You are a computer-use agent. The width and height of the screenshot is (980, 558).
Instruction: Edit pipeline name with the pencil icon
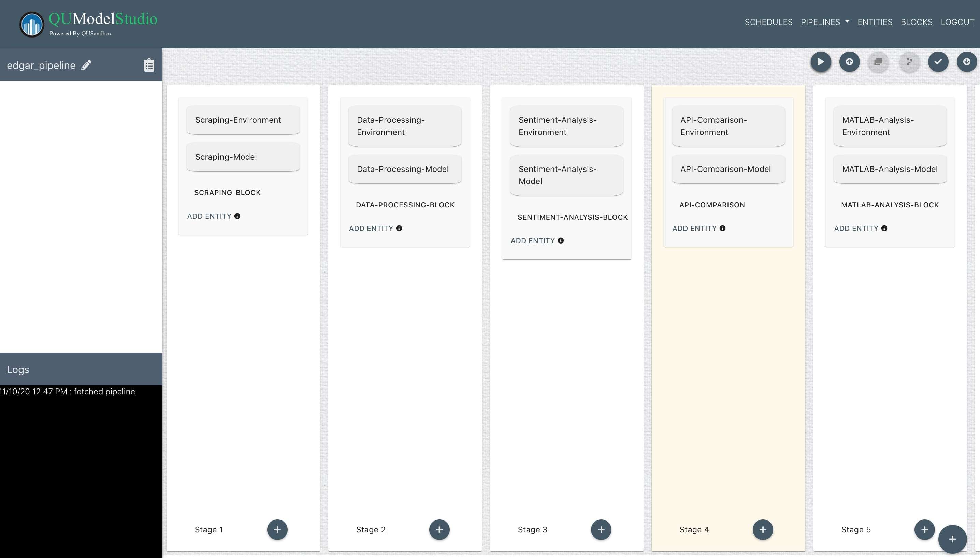pos(86,65)
